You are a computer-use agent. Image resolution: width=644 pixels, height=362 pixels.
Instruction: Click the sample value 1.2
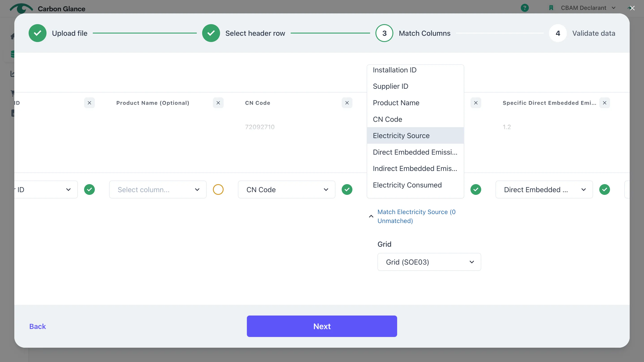[507, 127]
